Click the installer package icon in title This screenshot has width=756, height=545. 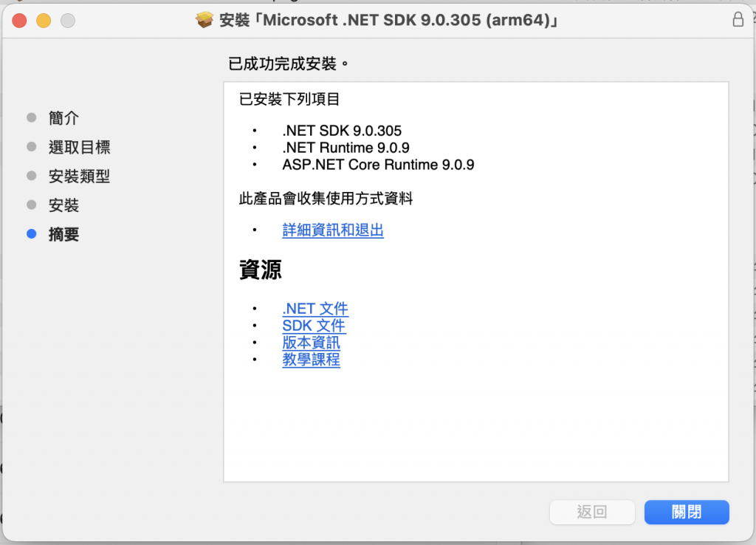coord(205,20)
